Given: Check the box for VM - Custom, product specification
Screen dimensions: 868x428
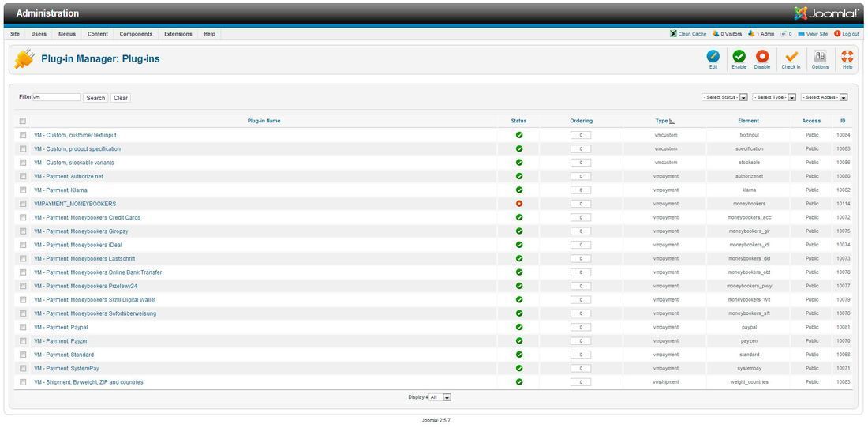Looking at the screenshot, I should [x=23, y=149].
